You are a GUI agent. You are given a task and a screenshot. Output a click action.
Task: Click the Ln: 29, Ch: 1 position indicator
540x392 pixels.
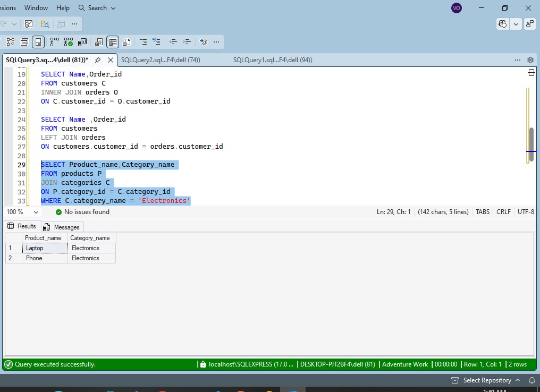point(394,212)
